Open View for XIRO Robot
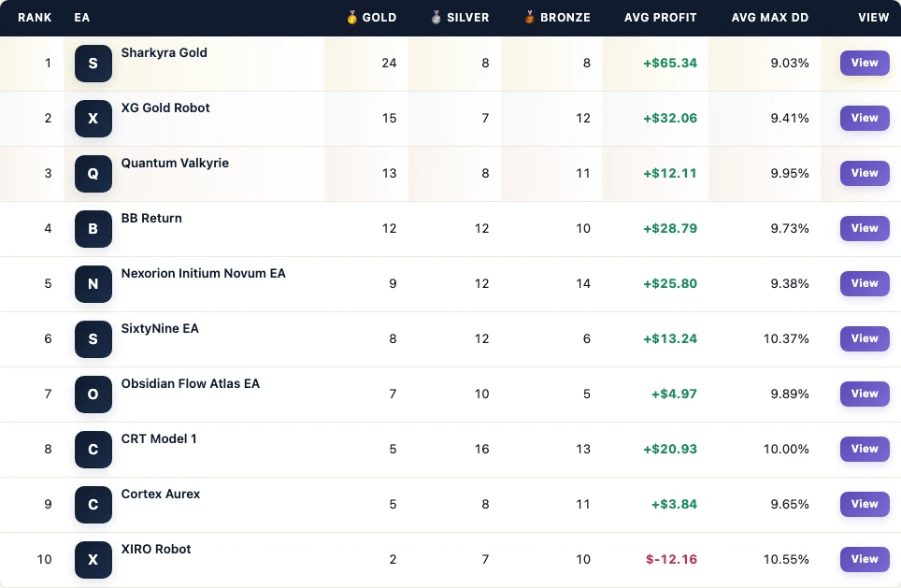 coord(865,559)
